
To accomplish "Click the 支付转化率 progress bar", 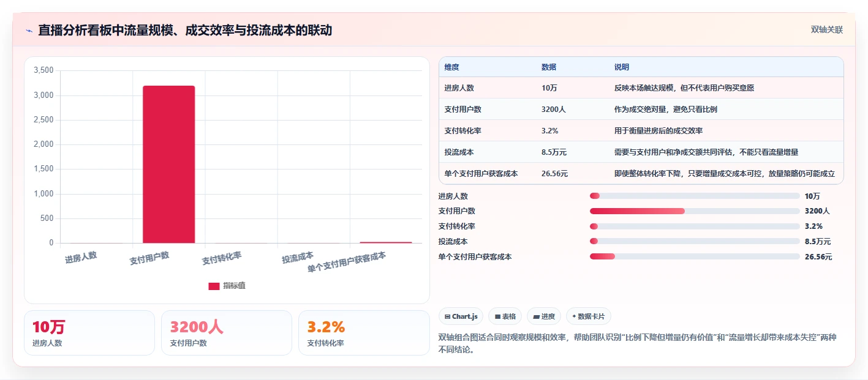I will pyautogui.click(x=695, y=226).
